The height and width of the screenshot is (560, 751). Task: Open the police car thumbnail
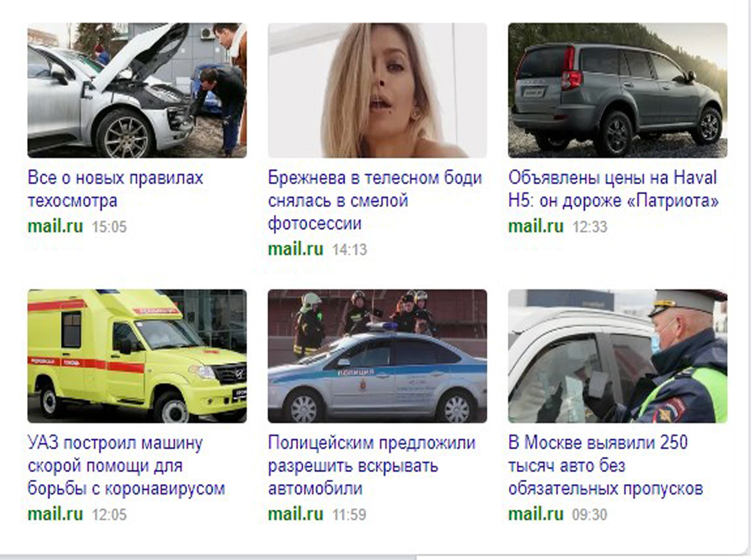tap(377, 356)
